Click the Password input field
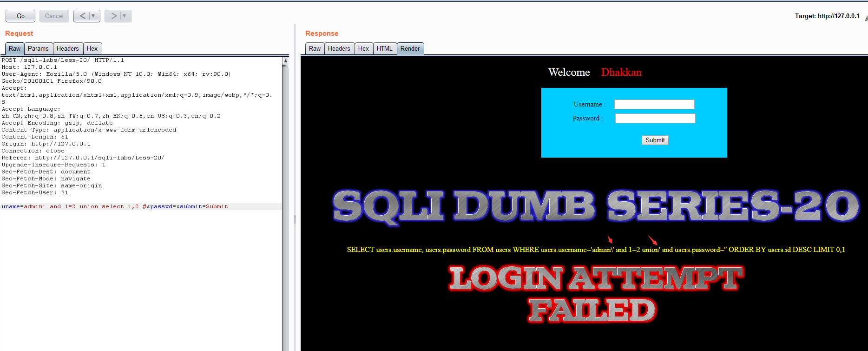Screen dimensions: 868x351 tap(655, 118)
